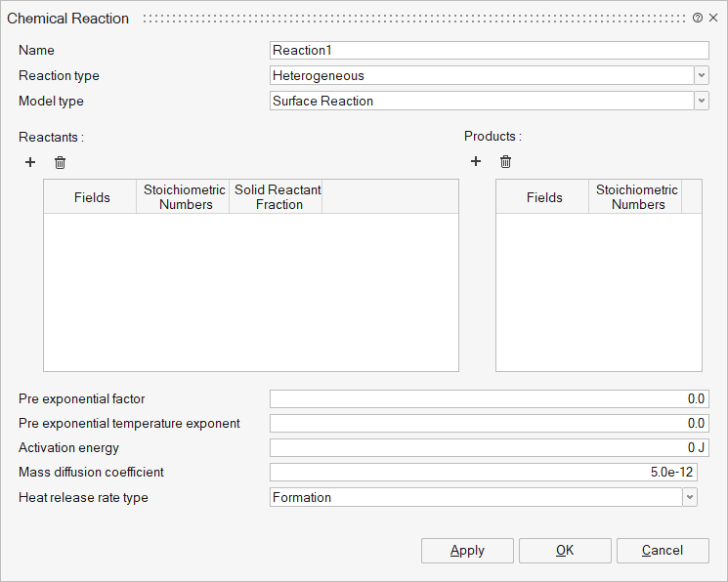Click Solid Reactant Fraction column header
The image size is (728, 582).
(x=277, y=196)
